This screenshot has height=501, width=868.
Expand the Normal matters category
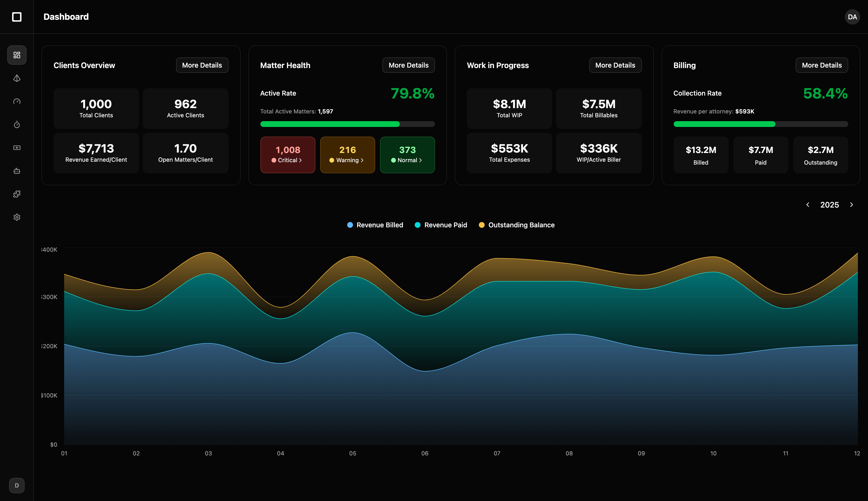click(x=407, y=155)
